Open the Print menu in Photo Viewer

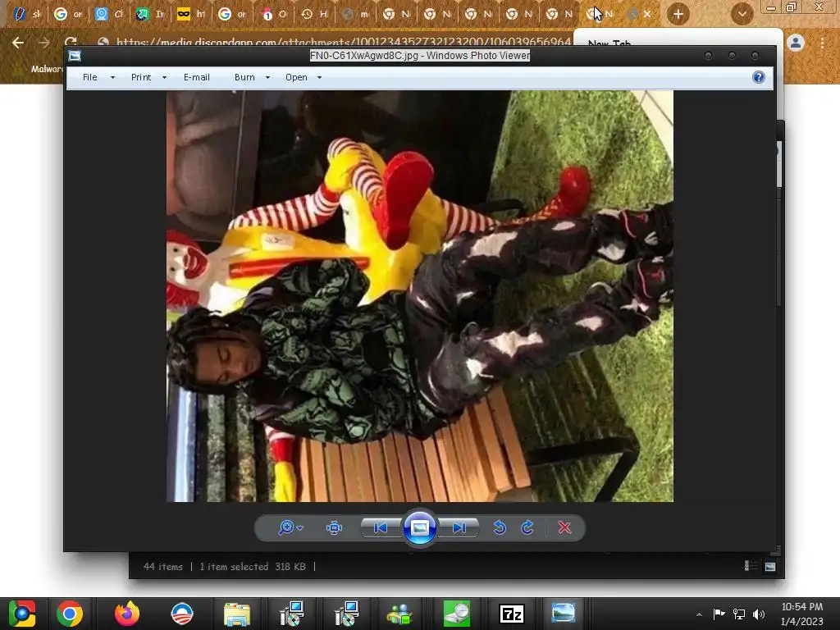[141, 77]
